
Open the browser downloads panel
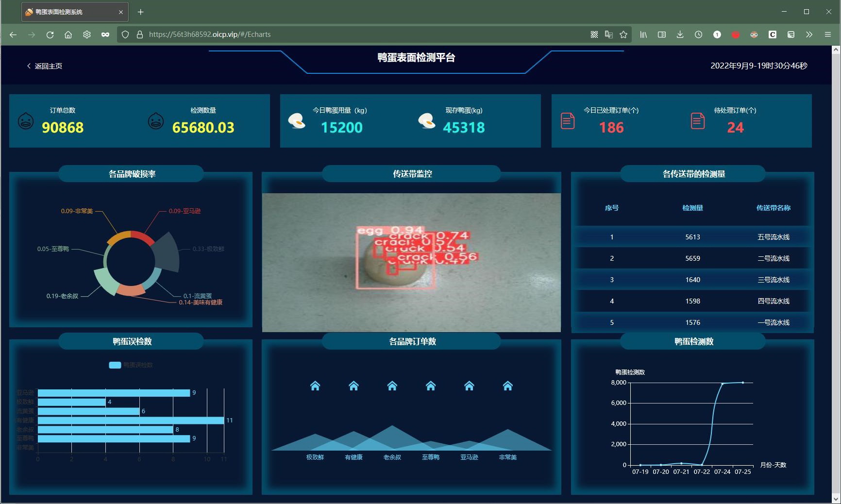680,34
